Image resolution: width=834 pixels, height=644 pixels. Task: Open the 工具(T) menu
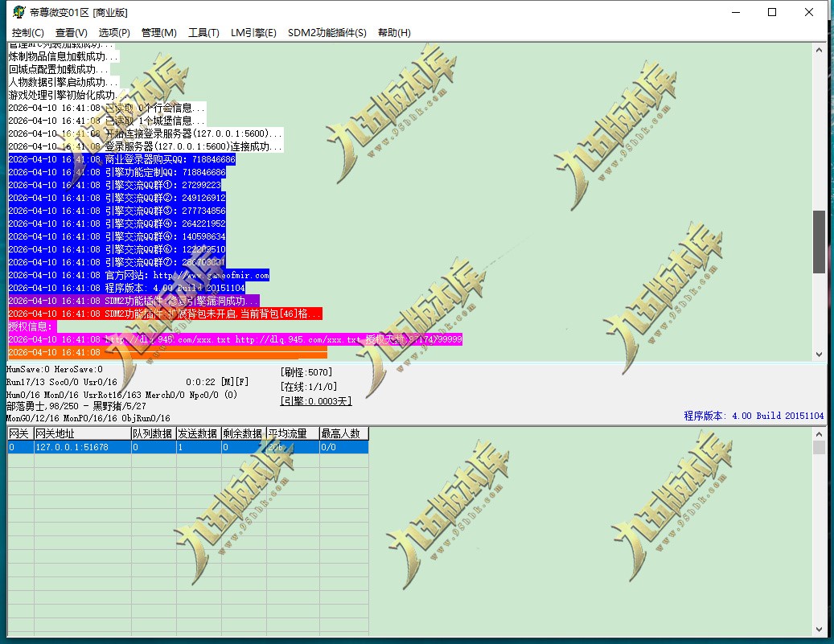[203, 33]
